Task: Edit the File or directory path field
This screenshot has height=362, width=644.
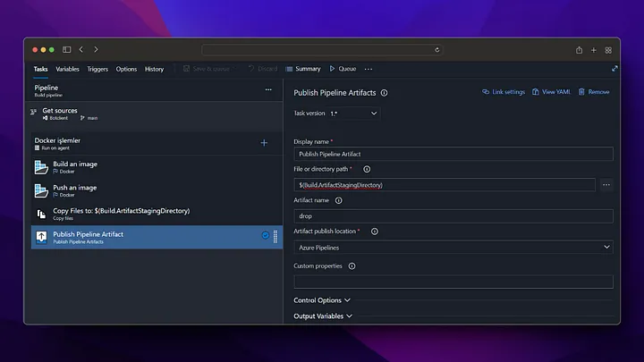Action: click(x=445, y=185)
